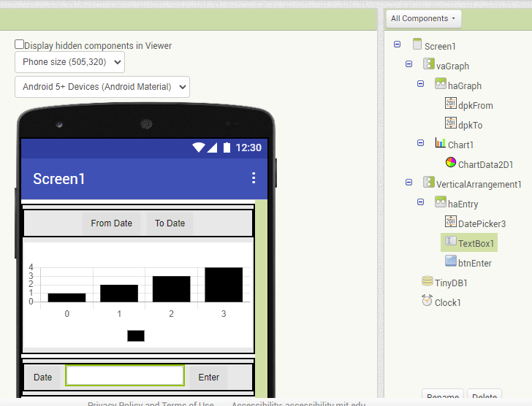Viewport: 532px width, 406px height.
Task: Select TextBox1 in the component tree
Action: point(476,243)
